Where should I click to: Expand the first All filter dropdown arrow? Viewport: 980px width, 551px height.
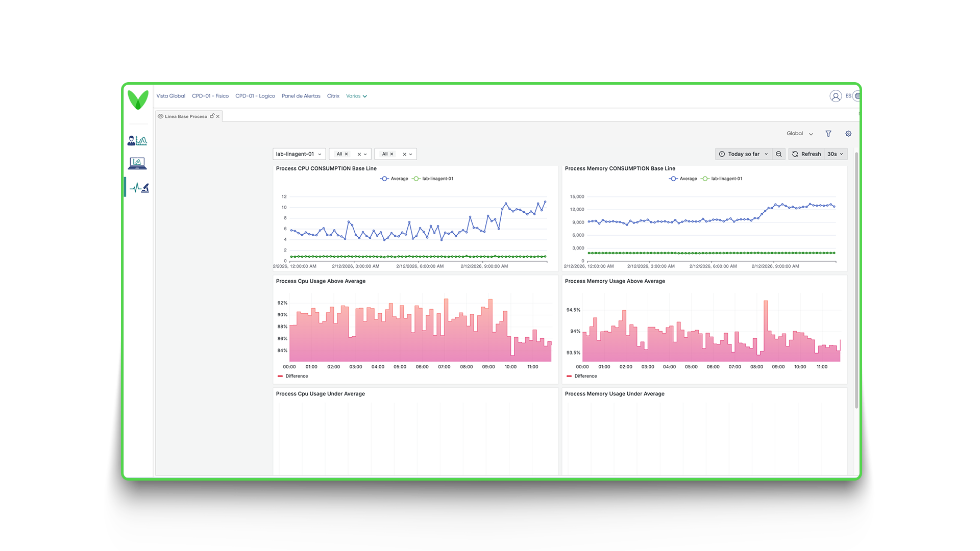365,154
